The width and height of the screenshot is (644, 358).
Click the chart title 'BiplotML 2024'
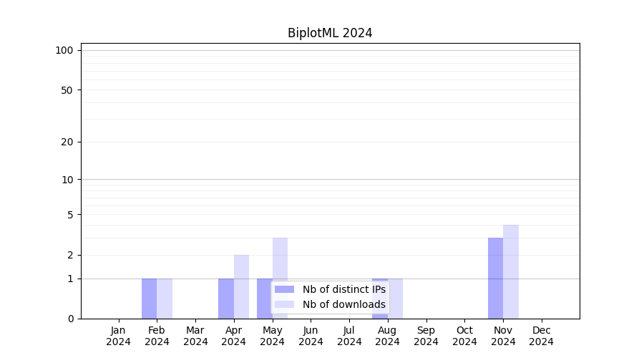point(330,33)
